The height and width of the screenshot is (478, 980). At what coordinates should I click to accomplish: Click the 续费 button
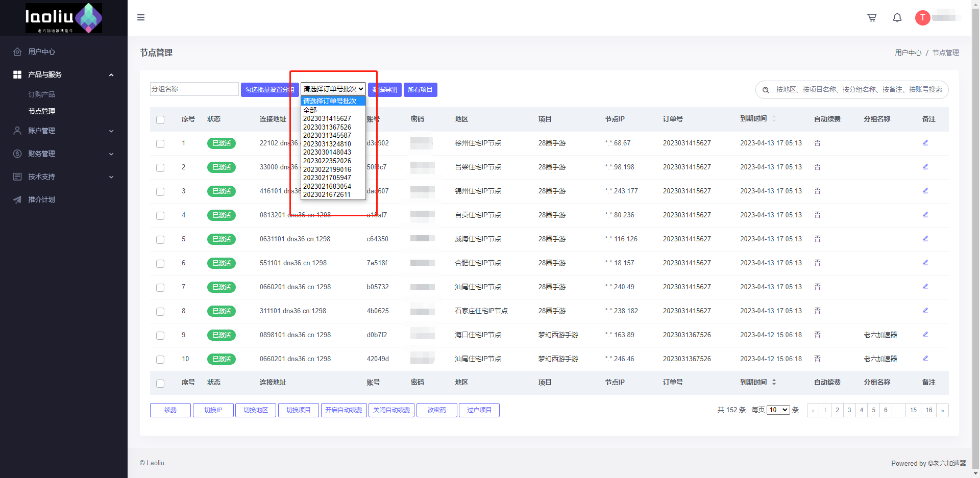click(170, 410)
